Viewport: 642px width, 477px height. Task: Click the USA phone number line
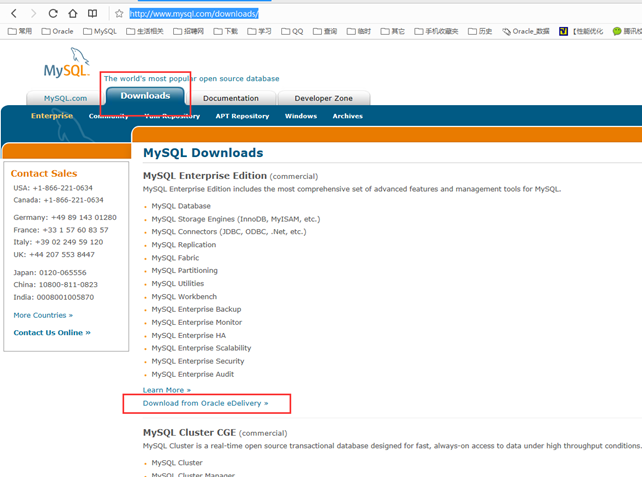[x=53, y=188]
